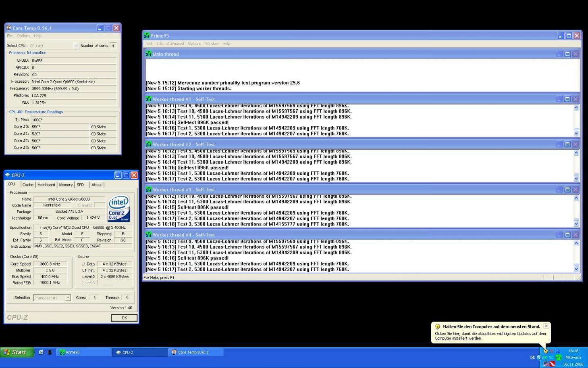Click the DE language indicator in taskbar
The height and width of the screenshot is (368, 588).
(x=532, y=358)
